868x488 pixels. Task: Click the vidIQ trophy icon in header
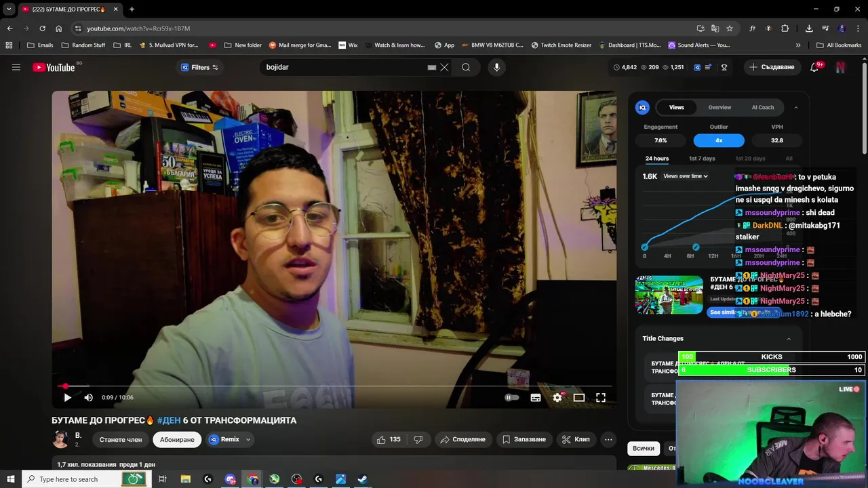tap(724, 67)
